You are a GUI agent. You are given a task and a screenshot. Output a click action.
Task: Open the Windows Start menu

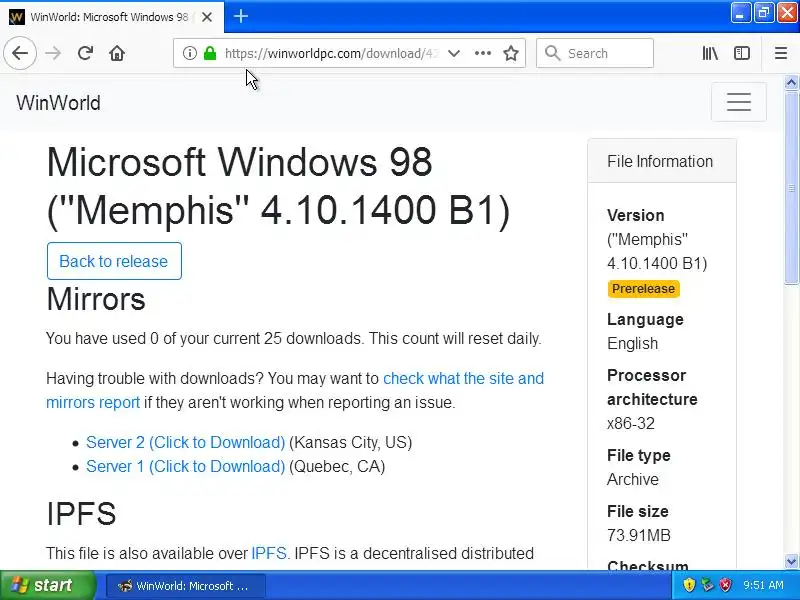coord(47,585)
